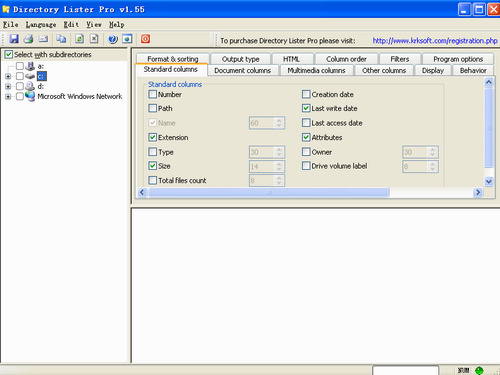Open the Help menu

[117, 25]
